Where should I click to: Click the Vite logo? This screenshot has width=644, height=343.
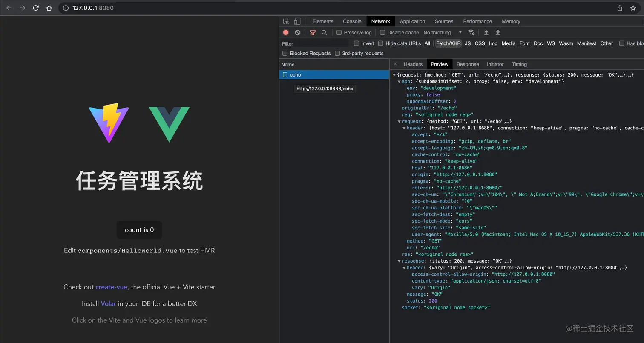coord(109,123)
